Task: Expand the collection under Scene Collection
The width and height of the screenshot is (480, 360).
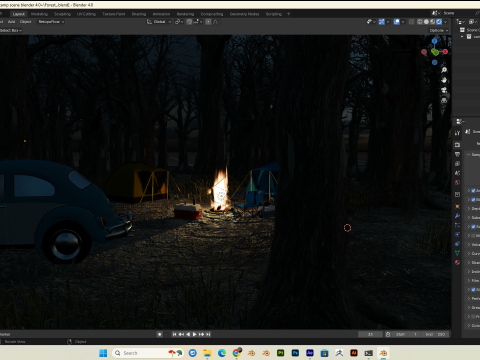Action: [462, 37]
